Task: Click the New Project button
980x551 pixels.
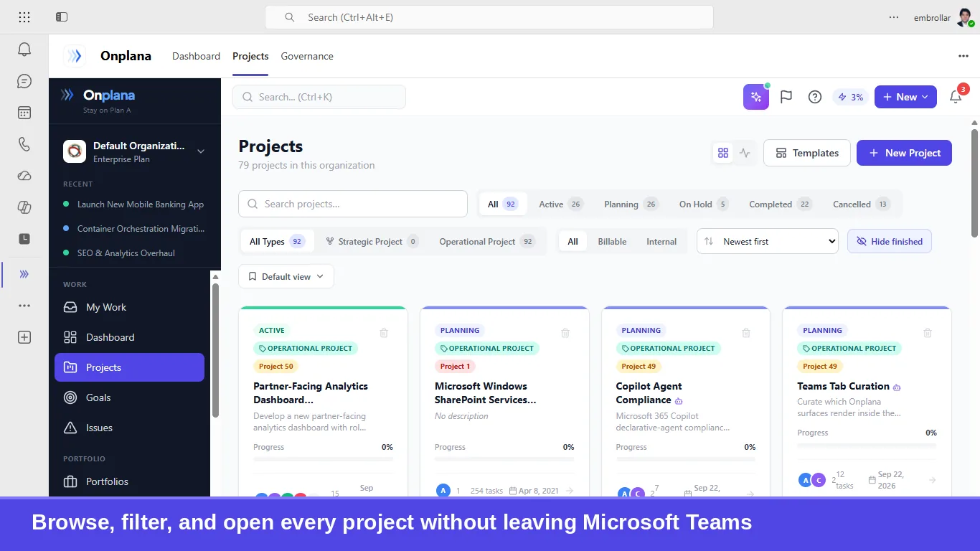Action: pos(904,153)
